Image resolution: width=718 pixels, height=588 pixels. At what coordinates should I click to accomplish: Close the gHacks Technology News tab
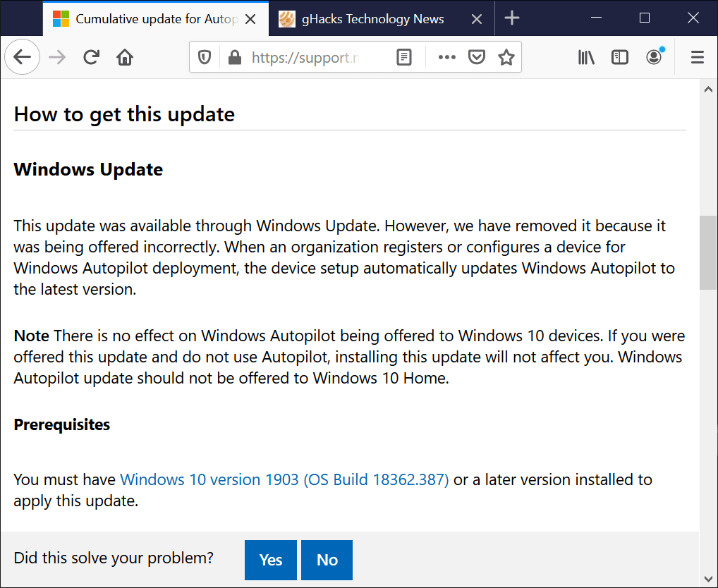pyautogui.click(x=476, y=19)
